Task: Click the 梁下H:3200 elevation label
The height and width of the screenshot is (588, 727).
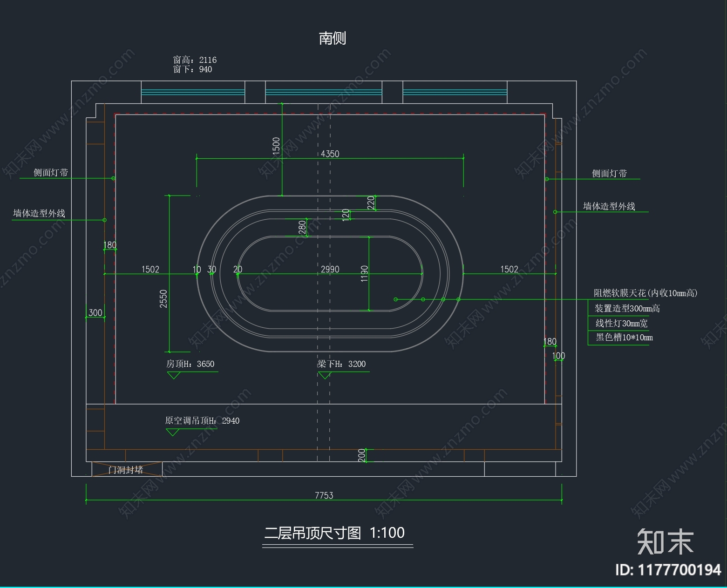Action: 341,364
